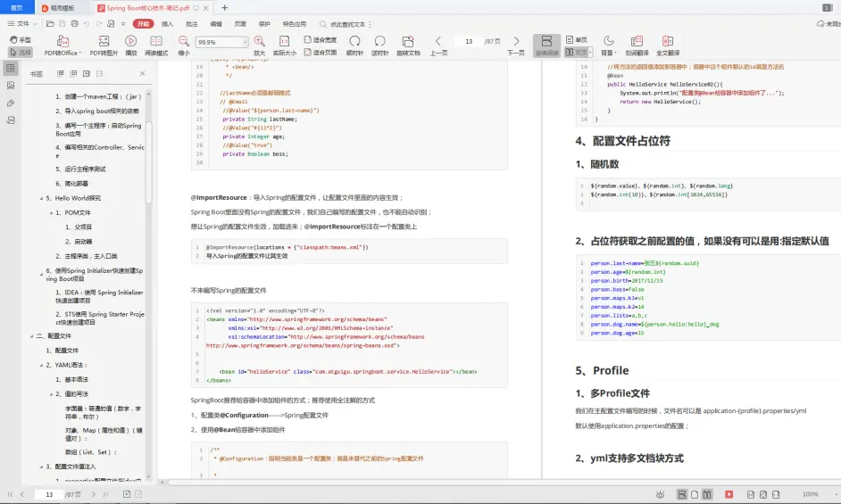This screenshot has height=504, width=841.
Task: Switch to Double page (双页) layout
Action: coord(576,53)
